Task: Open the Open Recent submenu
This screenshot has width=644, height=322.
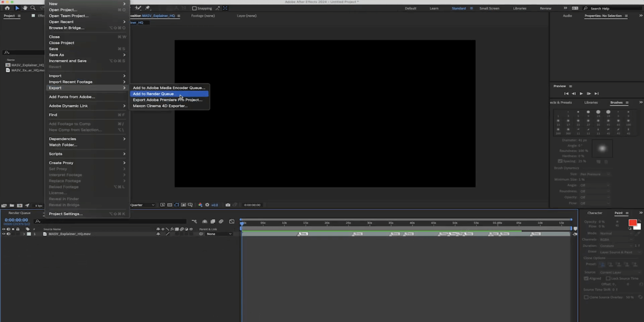Action: coord(87,22)
